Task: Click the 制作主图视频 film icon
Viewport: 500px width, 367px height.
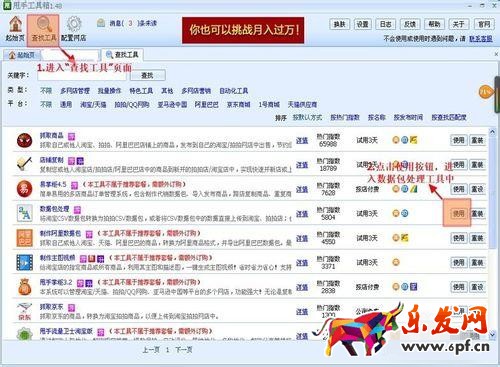Action: pos(25,262)
